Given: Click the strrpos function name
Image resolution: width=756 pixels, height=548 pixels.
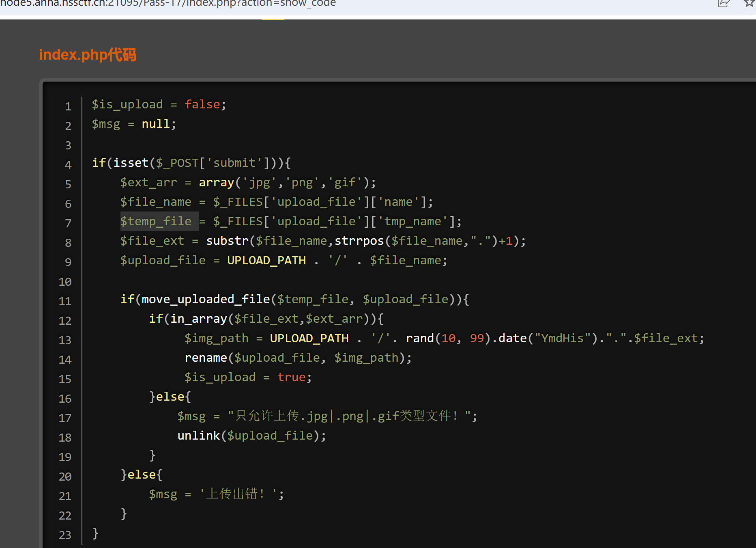Looking at the screenshot, I should click(359, 241).
